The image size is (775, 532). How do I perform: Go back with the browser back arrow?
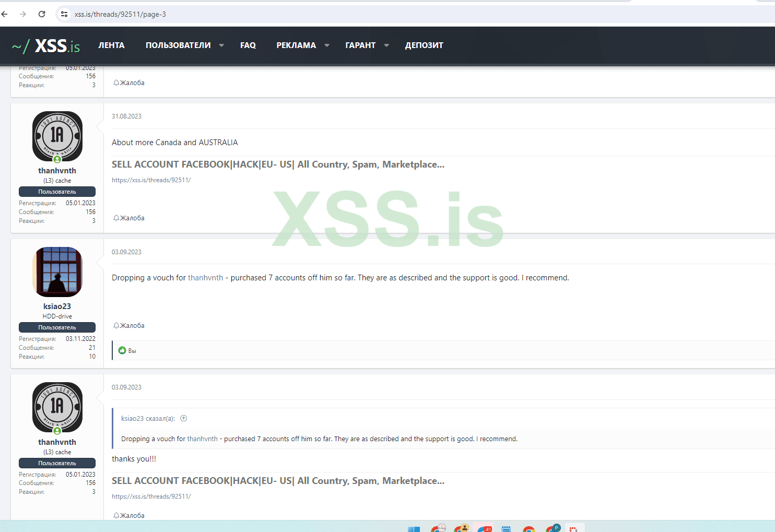pos(5,14)
